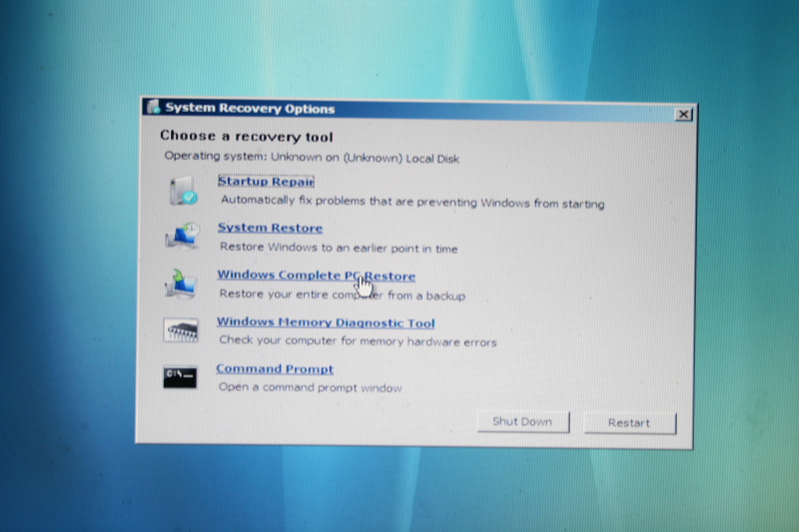Click the System Restore clock icon
Viewport: 799px width, 532px height.
point(182,237)
